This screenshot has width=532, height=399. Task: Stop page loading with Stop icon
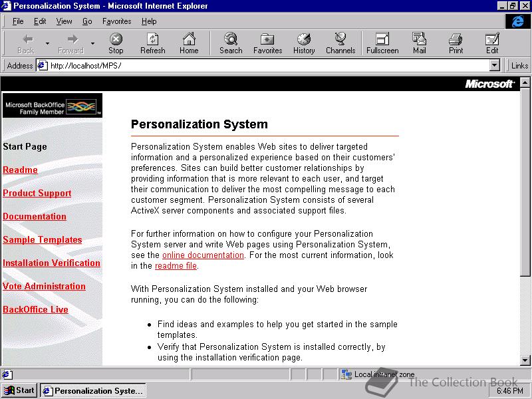[x=116, y=43]
